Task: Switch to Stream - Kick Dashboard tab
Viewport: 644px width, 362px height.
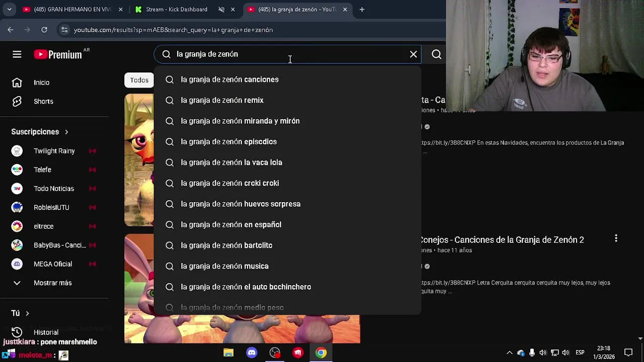Action: 176,10
